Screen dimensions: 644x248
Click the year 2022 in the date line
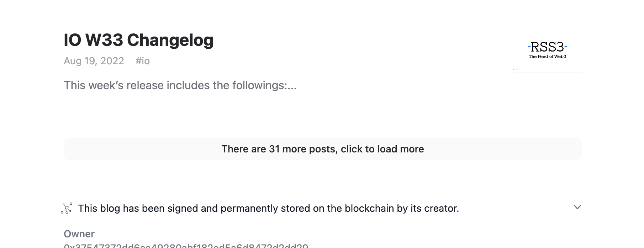[x=112, y=61]
